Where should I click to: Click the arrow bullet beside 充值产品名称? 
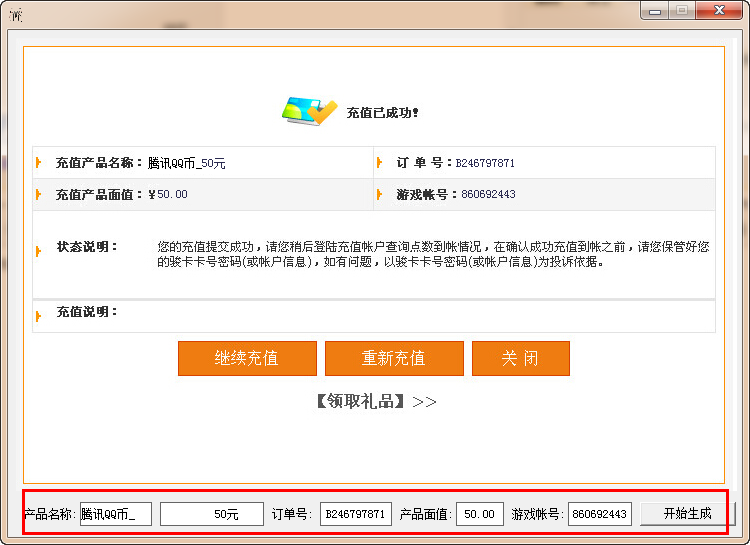point(38,163)
